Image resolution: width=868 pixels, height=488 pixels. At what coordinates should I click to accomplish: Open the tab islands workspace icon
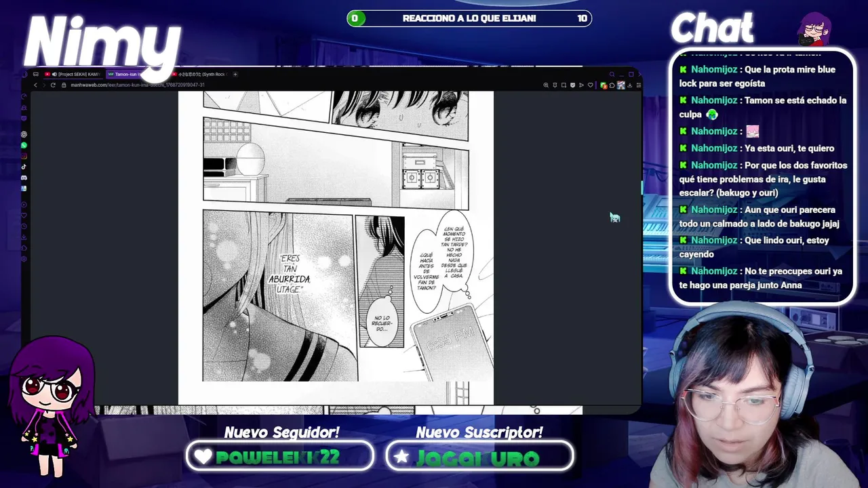pos(36,74)
